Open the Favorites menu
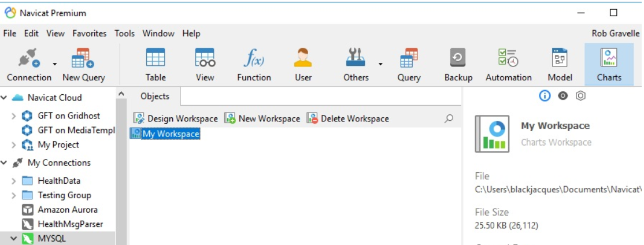The height and width of the screenshot is (245, 644). (x=89, y=34)
